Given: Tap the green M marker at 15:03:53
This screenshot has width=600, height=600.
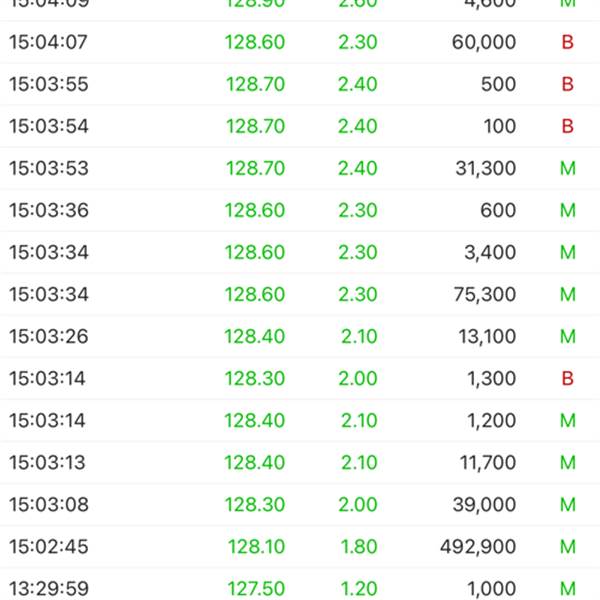Looking at the screenshot, I should pyautogui.click(x=568, y=168).
